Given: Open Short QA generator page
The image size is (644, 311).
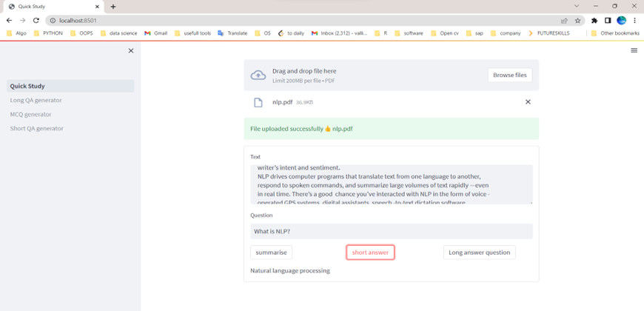Looking at the screenshot, I should tap(37, 128).
